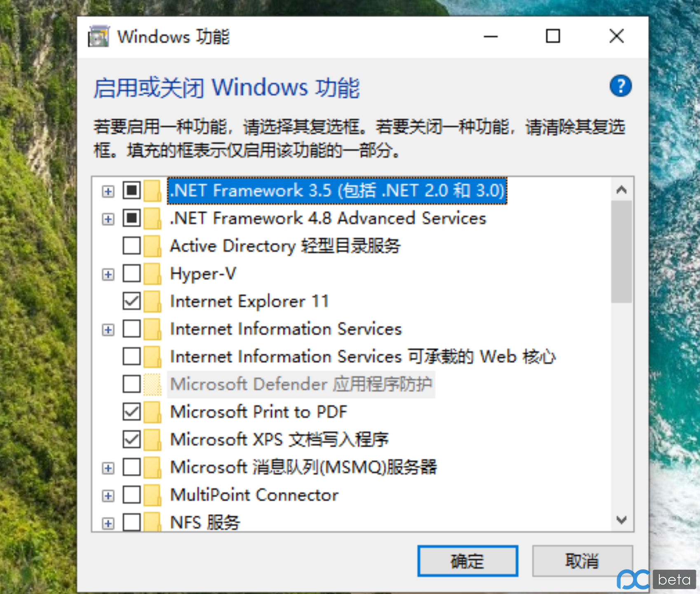Click the folder icon beside Internet Explorer 11
700x594 pixels.
pos(153,301)
